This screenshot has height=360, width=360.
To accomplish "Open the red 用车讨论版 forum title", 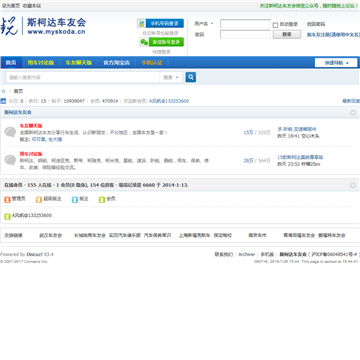I will (31, 154).
